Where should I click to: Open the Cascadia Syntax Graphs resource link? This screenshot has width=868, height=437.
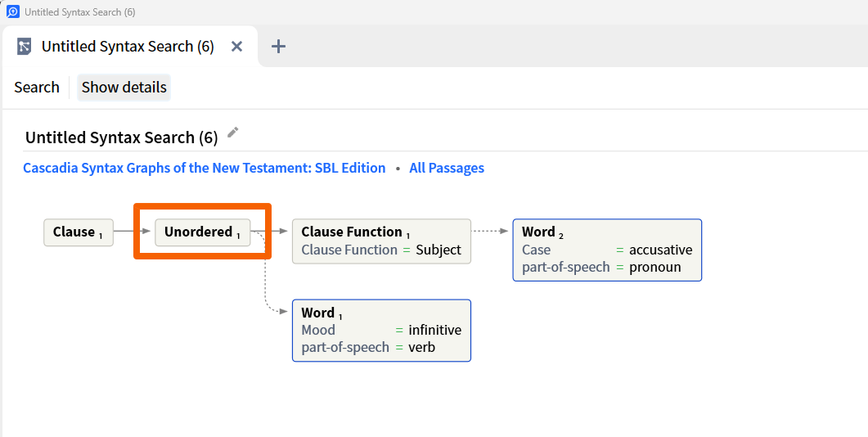pyautogui.click(x=204, y=168)
